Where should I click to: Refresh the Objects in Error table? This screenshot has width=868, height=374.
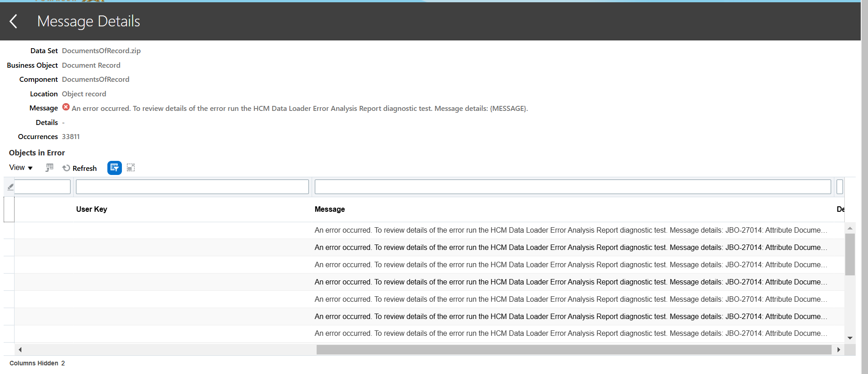click(x=80, y=168)
